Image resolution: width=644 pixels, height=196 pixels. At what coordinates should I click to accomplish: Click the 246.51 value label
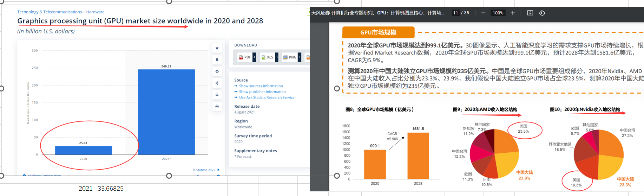click(x=166, y=66)
